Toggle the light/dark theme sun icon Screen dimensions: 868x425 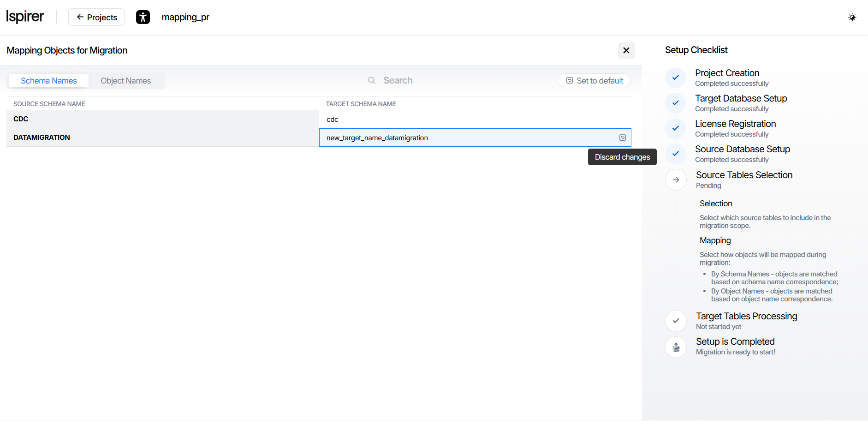tap(852, 17)
